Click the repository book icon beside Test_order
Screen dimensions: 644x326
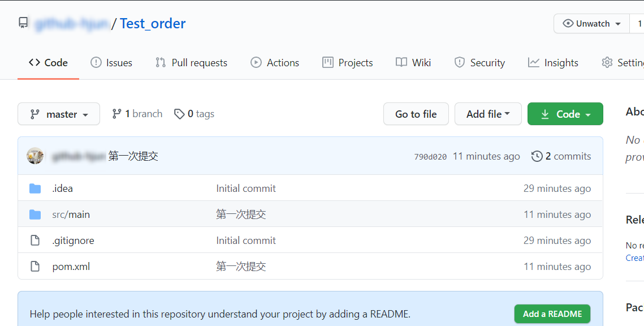[23, 23]
